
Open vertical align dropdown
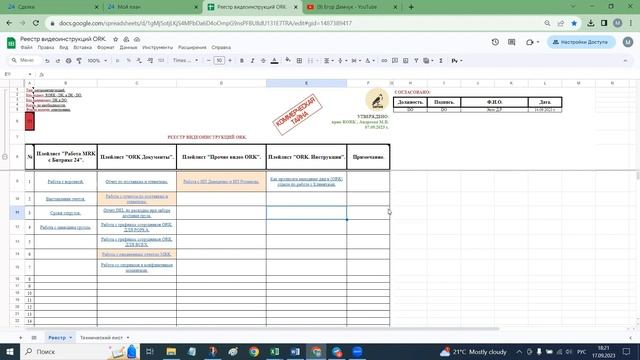pos(342,60)
